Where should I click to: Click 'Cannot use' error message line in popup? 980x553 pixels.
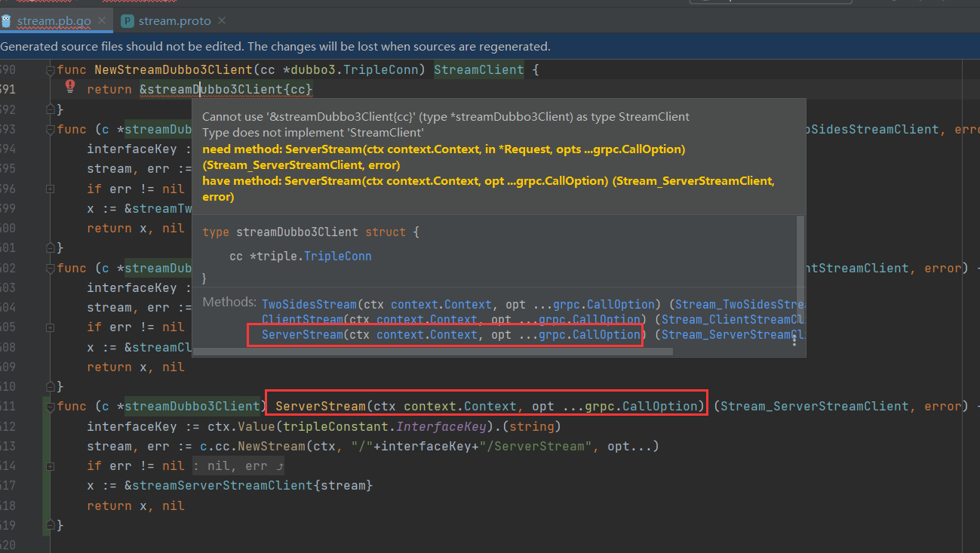coord(446,117)
